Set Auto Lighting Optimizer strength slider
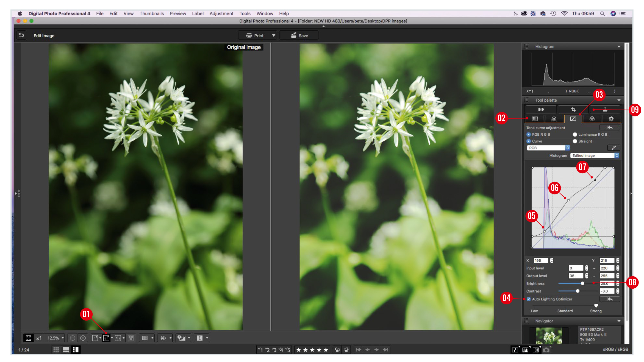Screen dimensions: 644x362 coord(596,305)
